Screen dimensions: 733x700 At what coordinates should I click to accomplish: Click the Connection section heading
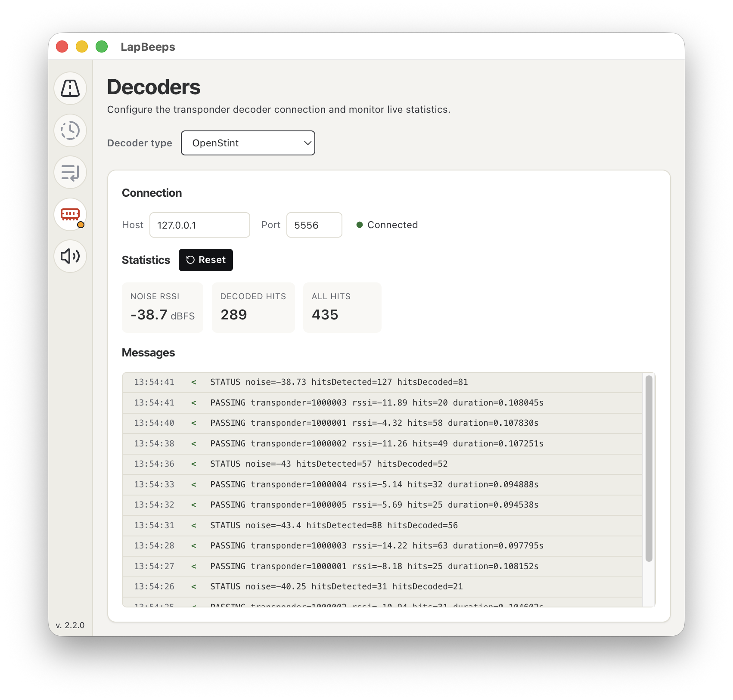152,193
